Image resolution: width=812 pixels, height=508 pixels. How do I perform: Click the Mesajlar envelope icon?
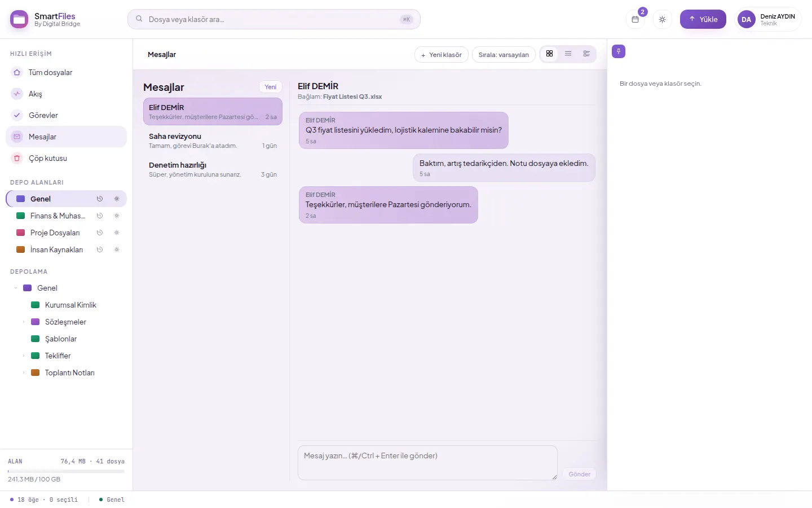pyautogui.click(x=17, y=137)
